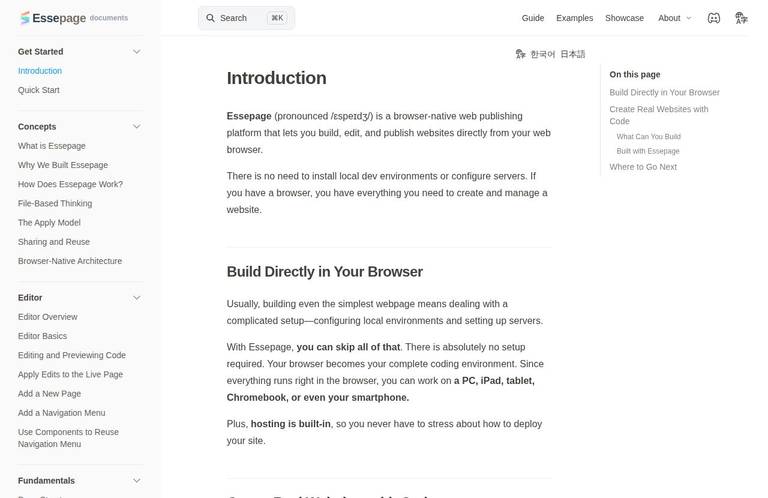
Task: Jump to Where to Go Next section
Action: [x=643, y=167]
